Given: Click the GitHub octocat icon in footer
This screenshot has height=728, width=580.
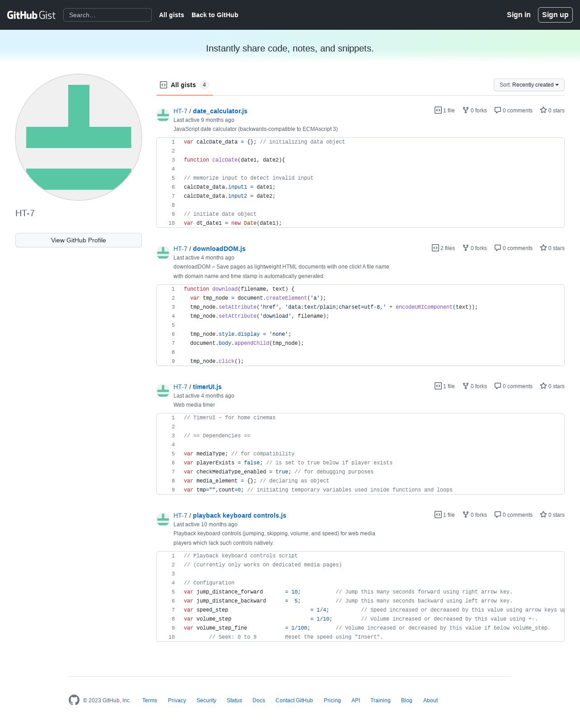Looking at the screenshot, I should (74, 700).
